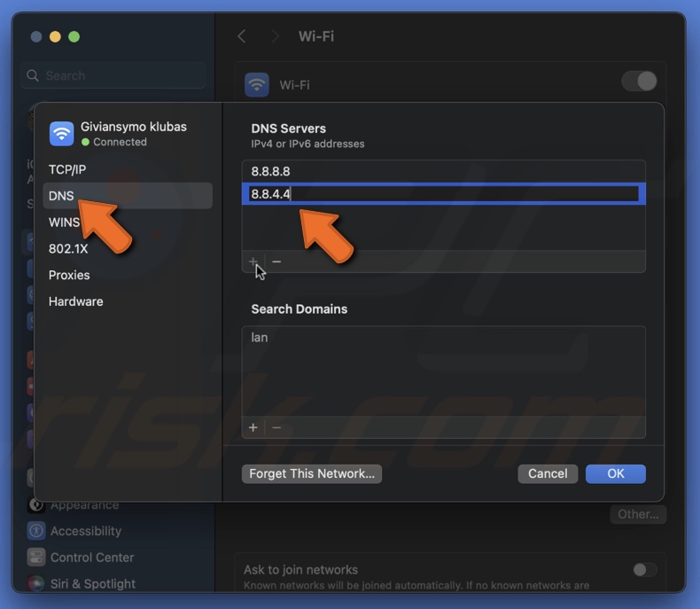Image resolution: width=700 pixels, height=609 pixels.
Task: Open the Proxies tab
Action: point(128,275)
